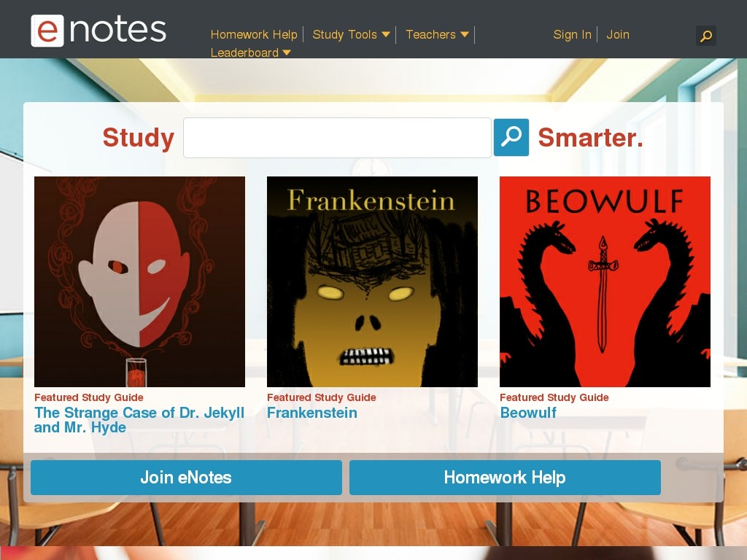Expand the Study Tools dropdown arrow
The height and width of the screenshot is (560, 747).
tap(386, 34)
